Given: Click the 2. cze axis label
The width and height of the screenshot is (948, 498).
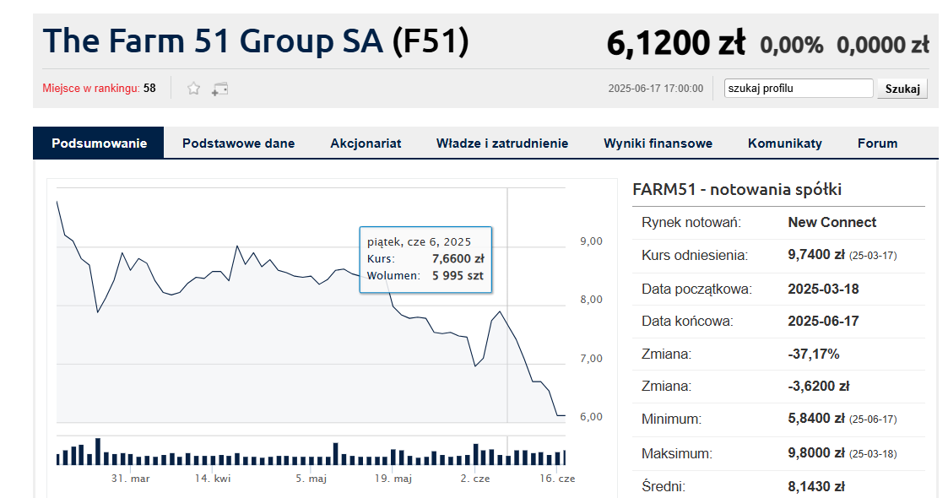Looking at the screenshot, I should click(475, 478).
